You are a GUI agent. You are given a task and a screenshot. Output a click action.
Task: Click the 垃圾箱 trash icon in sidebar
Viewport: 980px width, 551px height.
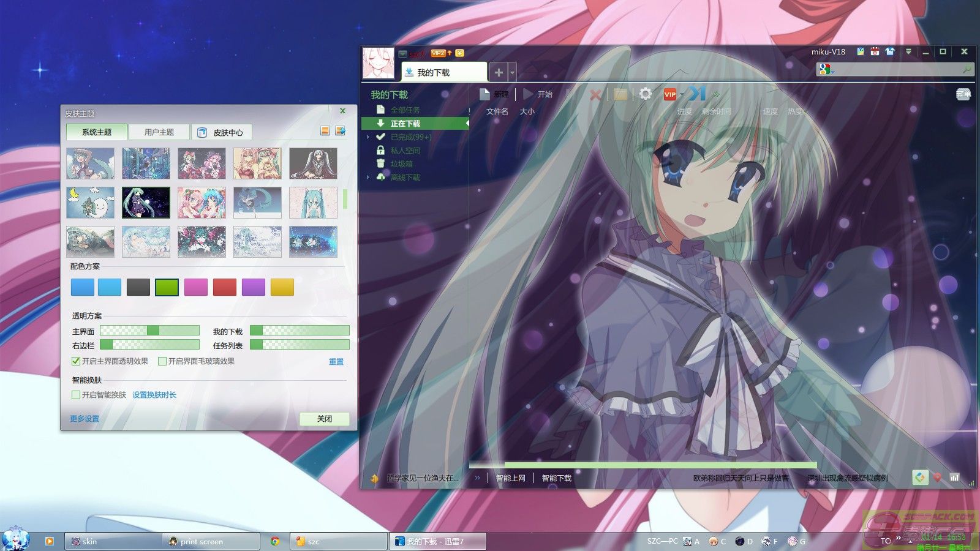coord(380,163)
